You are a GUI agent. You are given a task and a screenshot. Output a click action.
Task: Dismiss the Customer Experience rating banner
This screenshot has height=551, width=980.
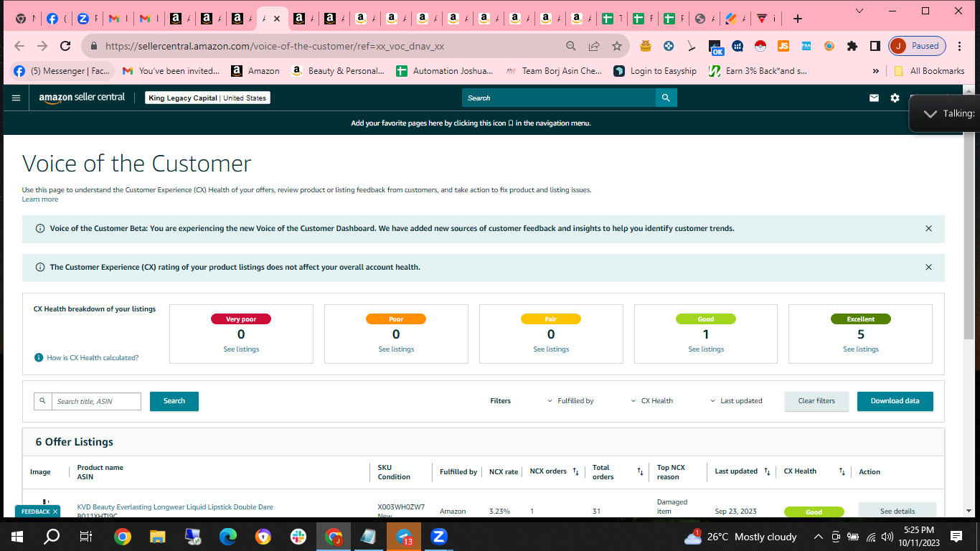(928, 268)
